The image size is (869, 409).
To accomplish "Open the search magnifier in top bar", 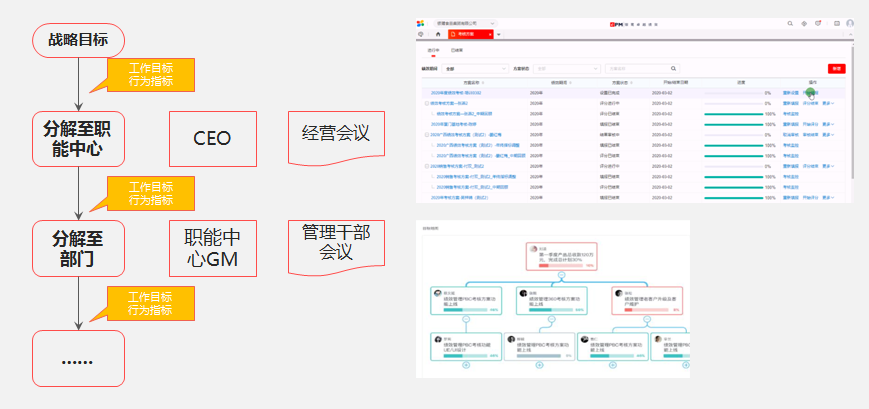I will coord(790,23).
